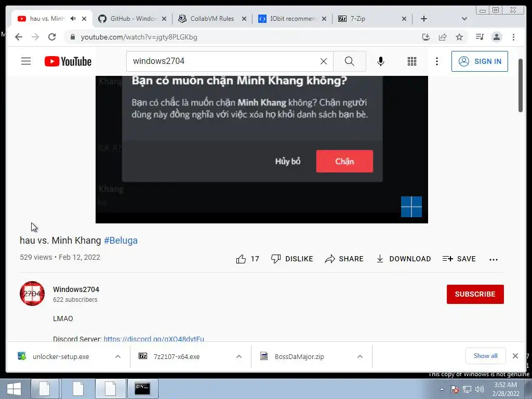Close the downloads bar
Viewport: 532px width, 399px height.
(515, 356)
